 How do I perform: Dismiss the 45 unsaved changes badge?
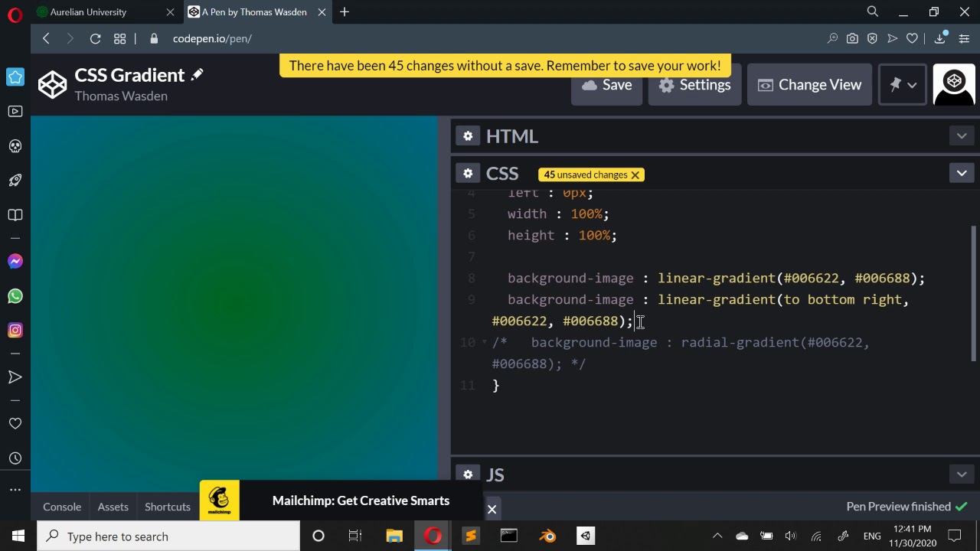(x=635, y=174)
